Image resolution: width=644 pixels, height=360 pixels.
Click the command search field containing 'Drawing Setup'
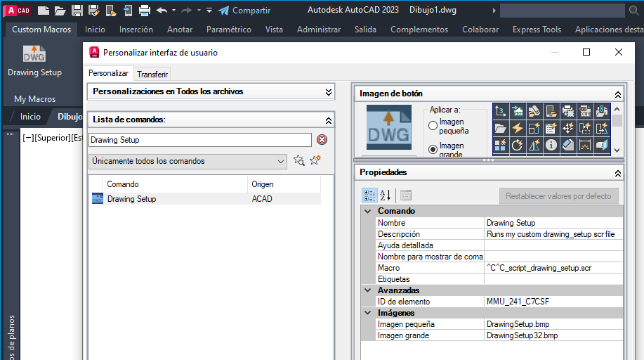(200, 140)
